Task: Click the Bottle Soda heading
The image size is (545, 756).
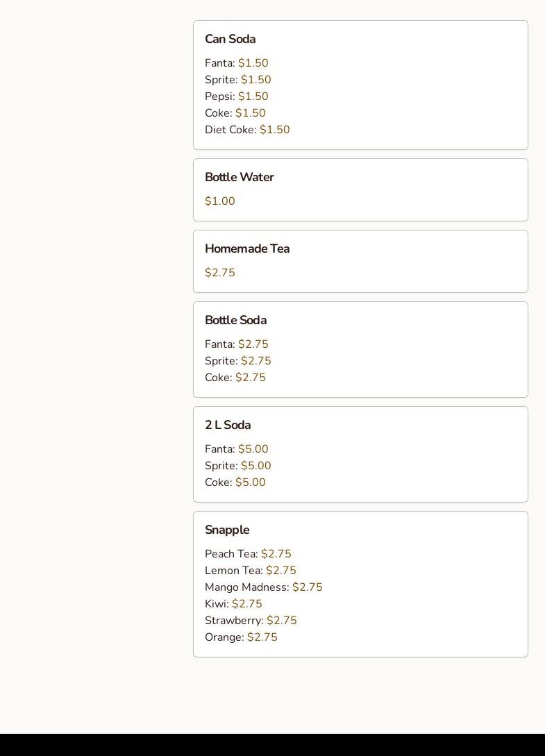Action: coord(235,321)
